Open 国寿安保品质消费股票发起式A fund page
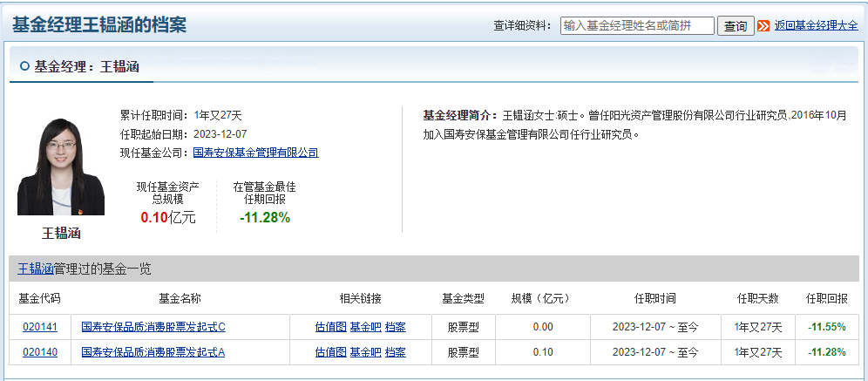The width and height of the screenshot is (868, 381). click(153, 352)
